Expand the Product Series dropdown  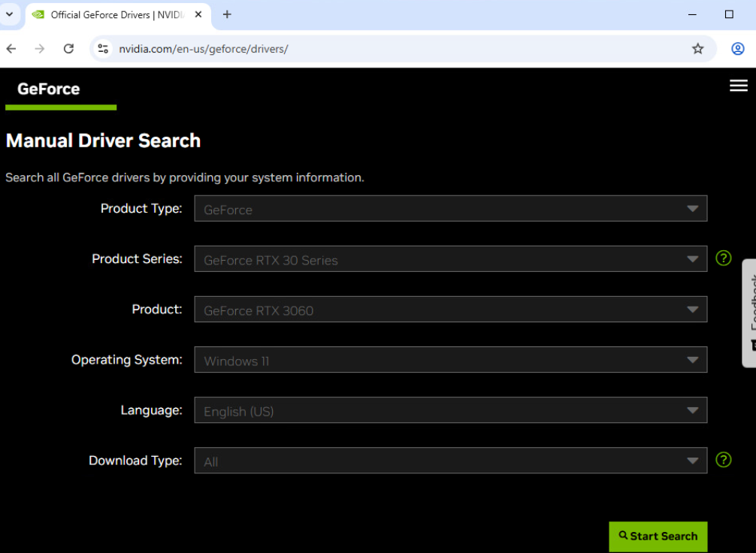[450, 259]
